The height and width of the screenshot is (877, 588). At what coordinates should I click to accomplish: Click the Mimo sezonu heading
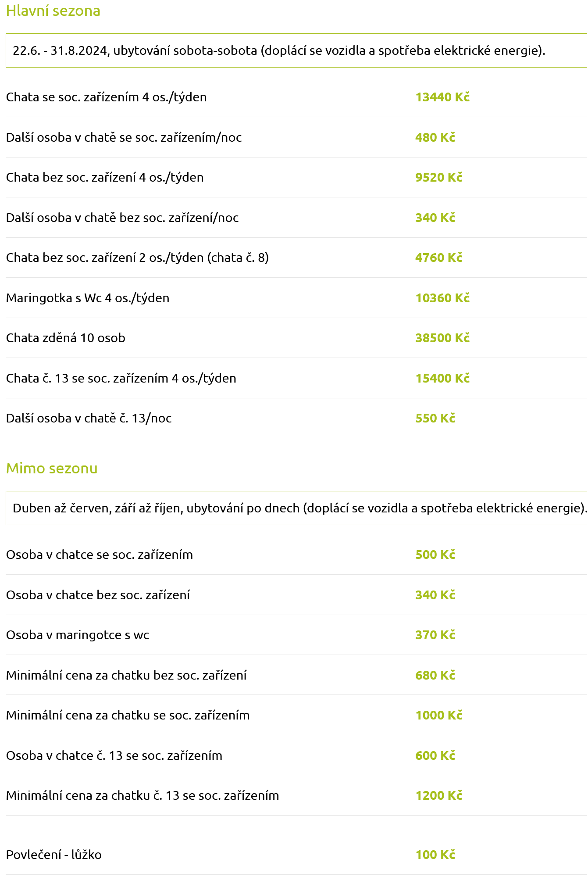pyautogui.click(x=52, y=468)
